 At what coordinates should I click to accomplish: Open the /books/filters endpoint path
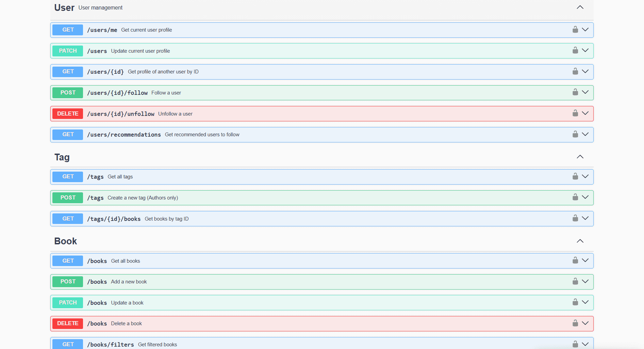pos(111,344)
